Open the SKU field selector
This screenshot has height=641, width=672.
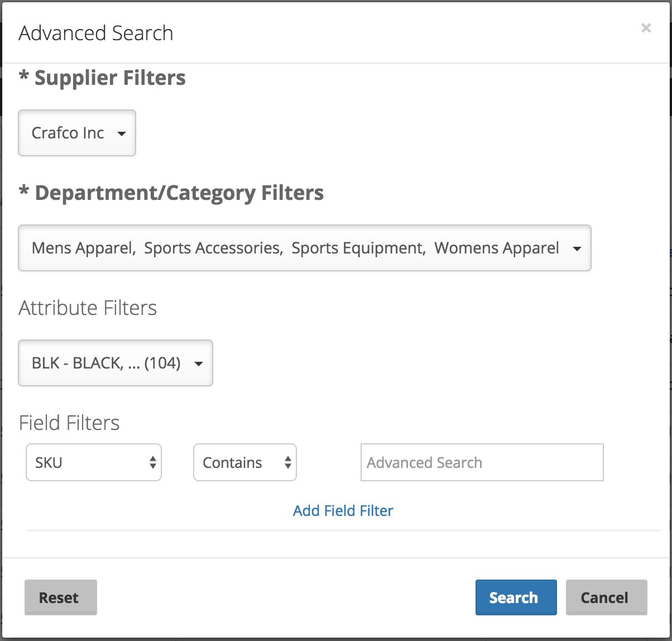pos(93,462)
